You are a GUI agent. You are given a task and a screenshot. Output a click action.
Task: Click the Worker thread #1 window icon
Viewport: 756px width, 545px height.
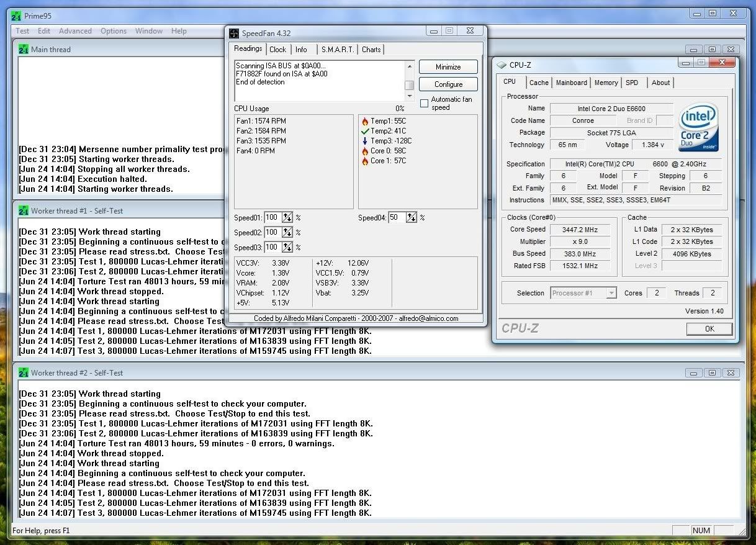click(x=24, y=210)
